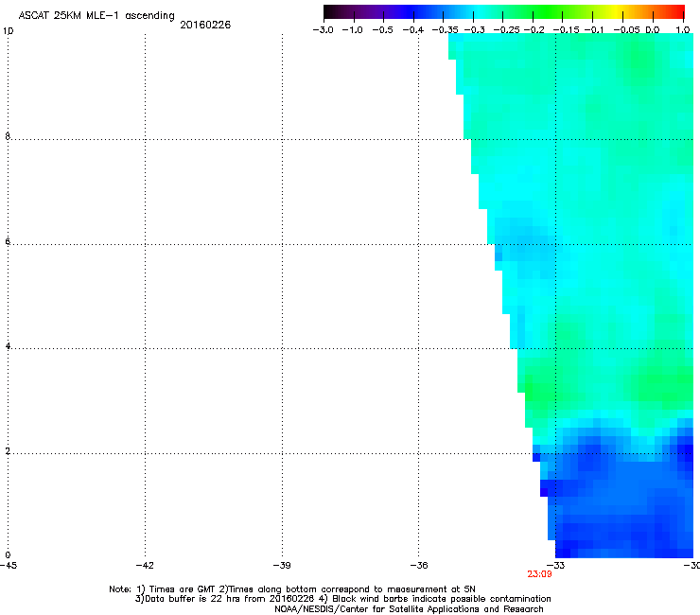Click the latitude axis label '0'
700x615 pixels.
pos(8,555)
